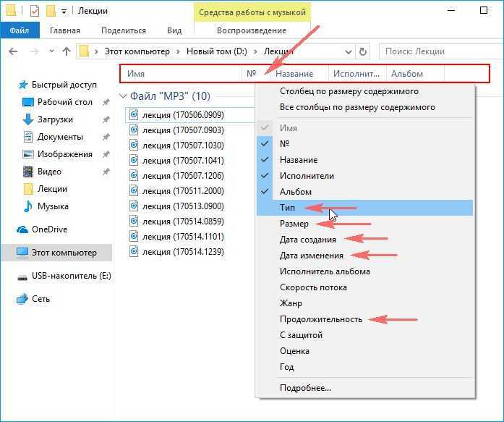Open the quick access toolbar customize dropdown
Screen dimensions: 504x422
point(64,12)
